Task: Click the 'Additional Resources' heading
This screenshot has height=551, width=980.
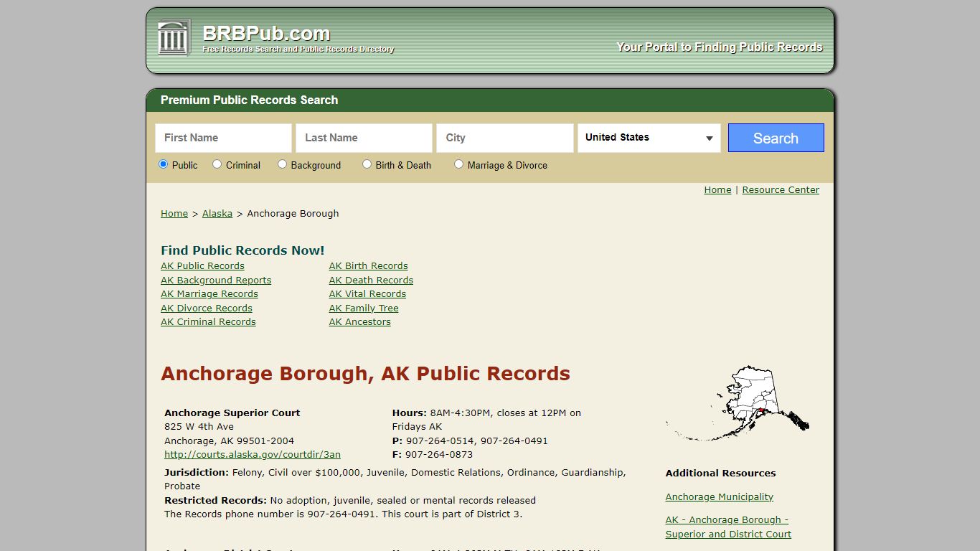Action: tap(720, 474)
